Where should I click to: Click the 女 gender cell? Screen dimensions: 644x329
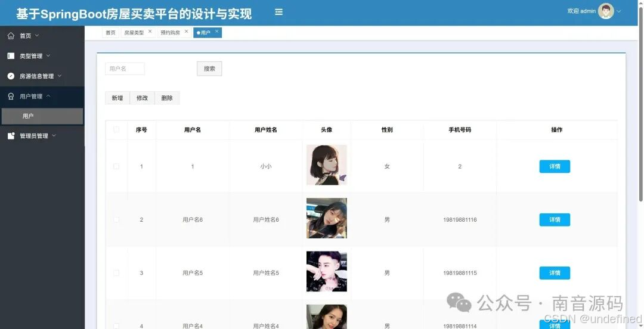tap(387, 166)
